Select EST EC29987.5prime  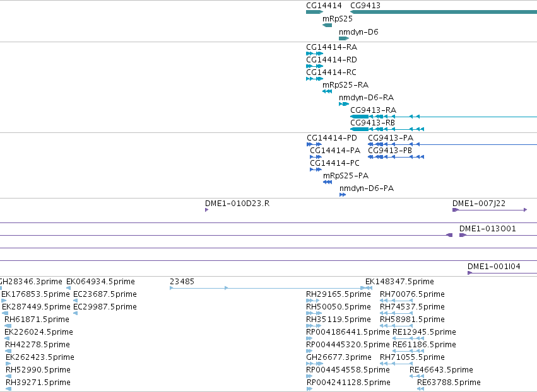coord(105,307)
